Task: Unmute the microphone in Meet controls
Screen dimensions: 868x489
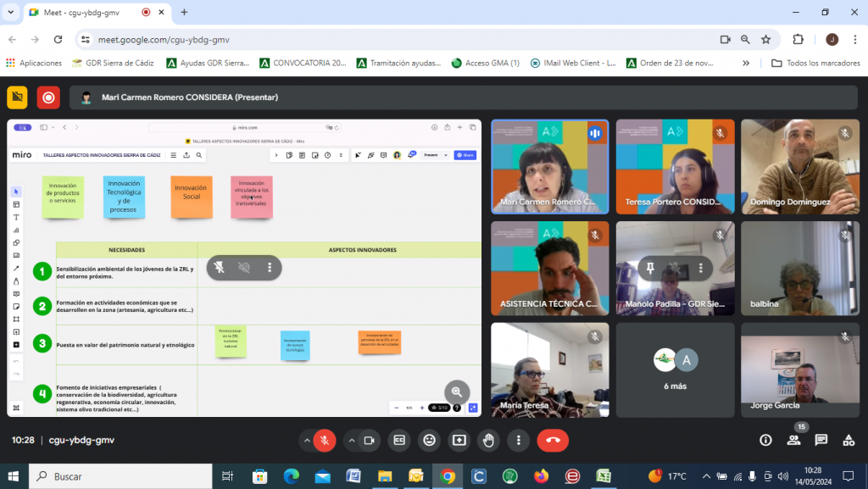Action: (x=325, y=441)
